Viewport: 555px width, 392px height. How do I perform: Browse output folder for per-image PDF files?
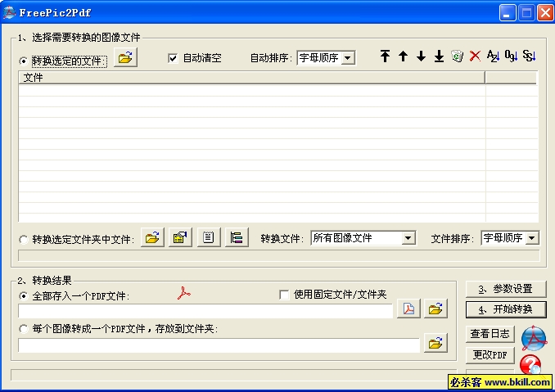(435, 343)
